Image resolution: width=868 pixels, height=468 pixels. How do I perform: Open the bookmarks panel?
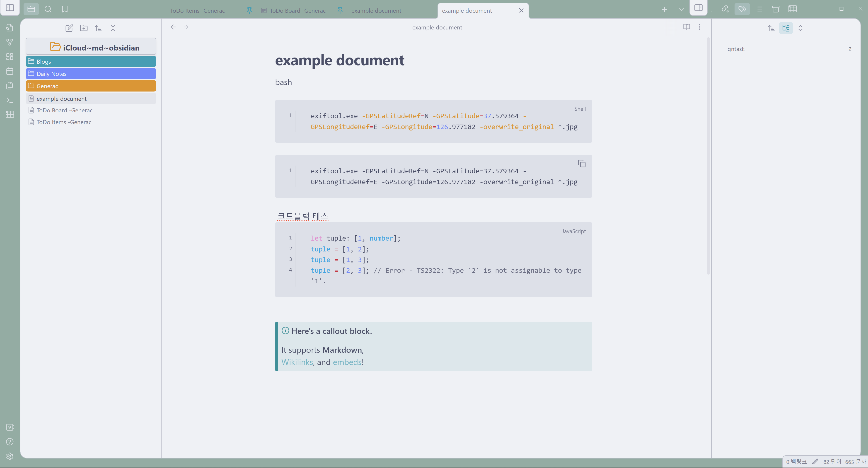(x=65, y=9)
